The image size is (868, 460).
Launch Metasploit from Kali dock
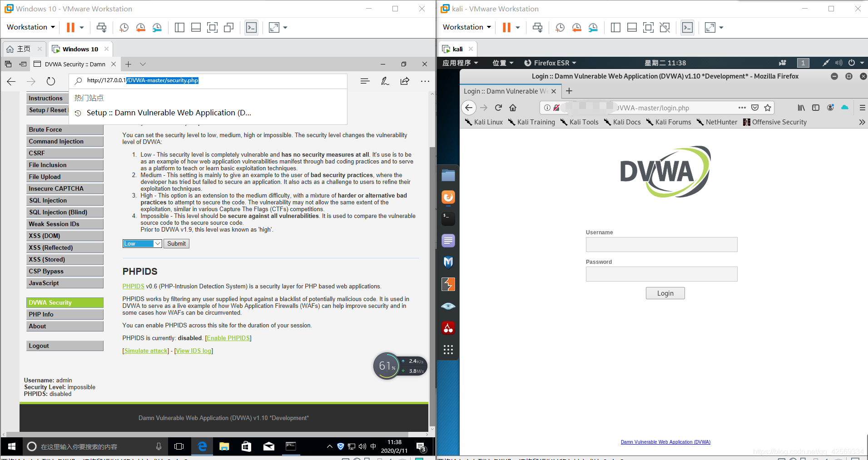448,262
